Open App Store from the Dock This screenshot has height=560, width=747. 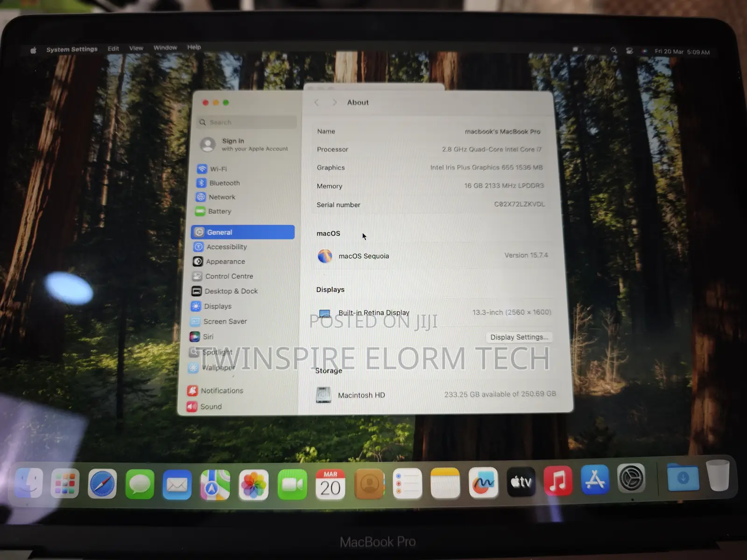(595, 479)
